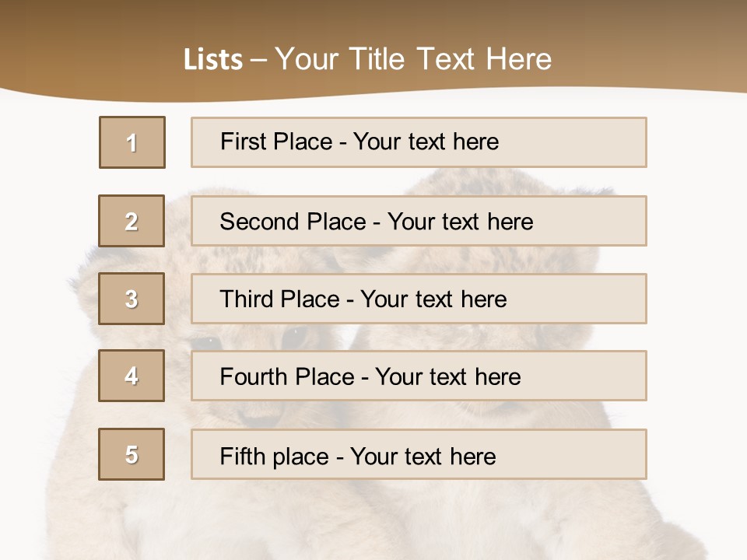
Task: Select the number 2 square
Action: tap(132, 221)
